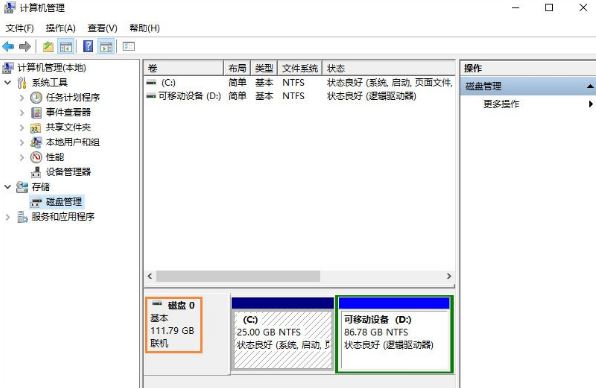The image size is (596, 388).
Task: Click the Up one level folder icon
Action: tap(48, 47)
